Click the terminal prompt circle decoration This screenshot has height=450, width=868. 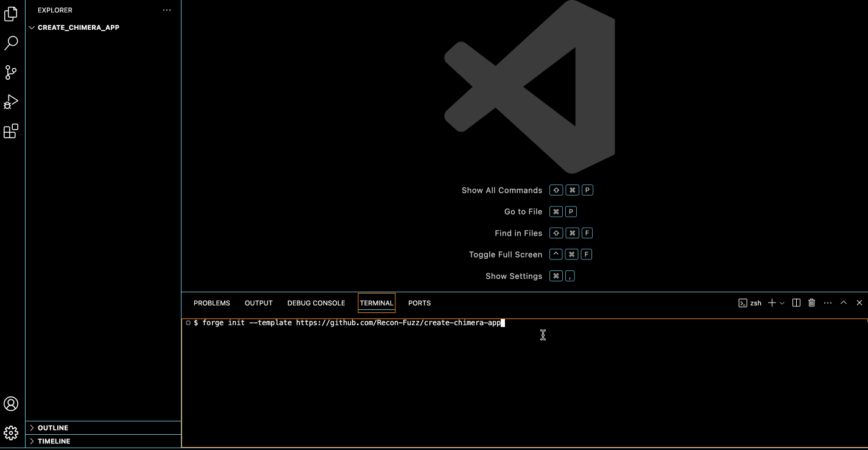click(188, 323)
